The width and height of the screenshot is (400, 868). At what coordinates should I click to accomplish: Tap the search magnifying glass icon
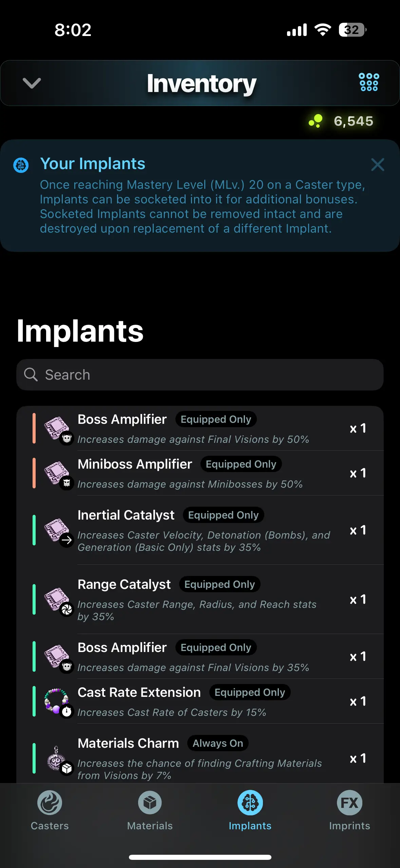31,375
